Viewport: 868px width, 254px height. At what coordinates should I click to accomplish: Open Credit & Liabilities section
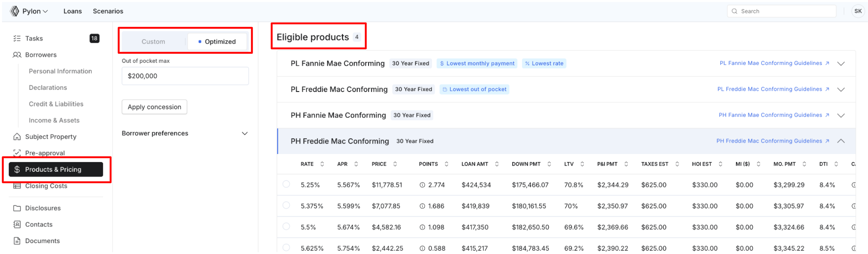coord(56,104)
